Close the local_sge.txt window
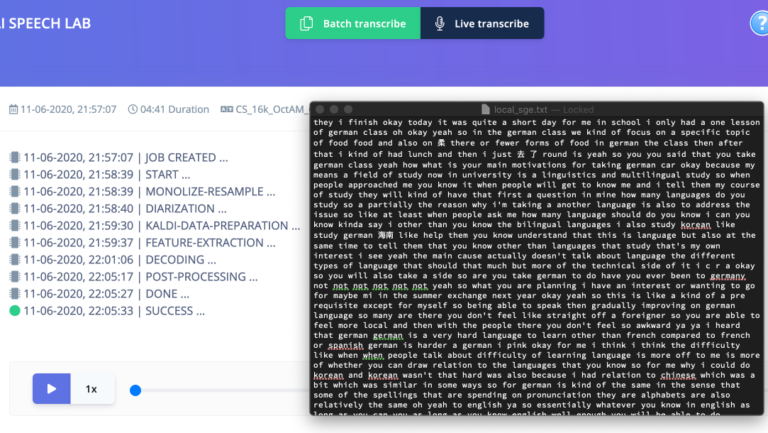768x433 pixels. click(x=320, y=110)
